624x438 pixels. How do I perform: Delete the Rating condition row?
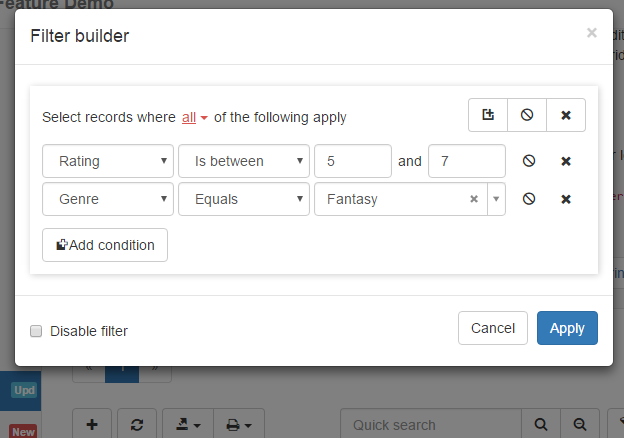(566, 161)
